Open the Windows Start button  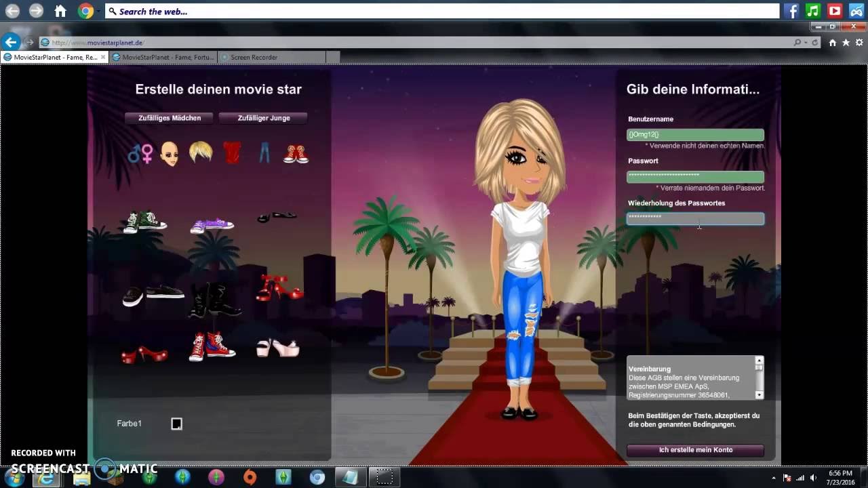coord(14,477)
